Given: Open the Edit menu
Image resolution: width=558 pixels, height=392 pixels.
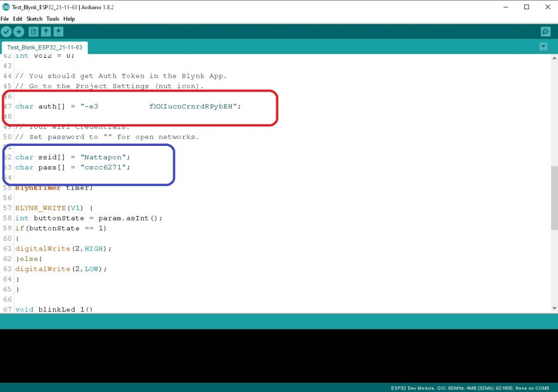Looking at the screenshot, I should click(17, 19).
